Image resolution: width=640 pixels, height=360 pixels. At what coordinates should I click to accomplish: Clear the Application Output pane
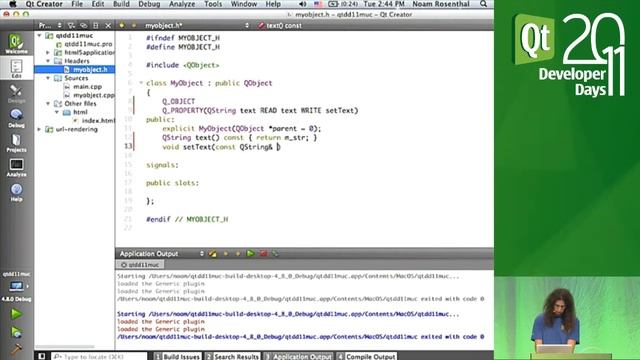coord(213,253)
